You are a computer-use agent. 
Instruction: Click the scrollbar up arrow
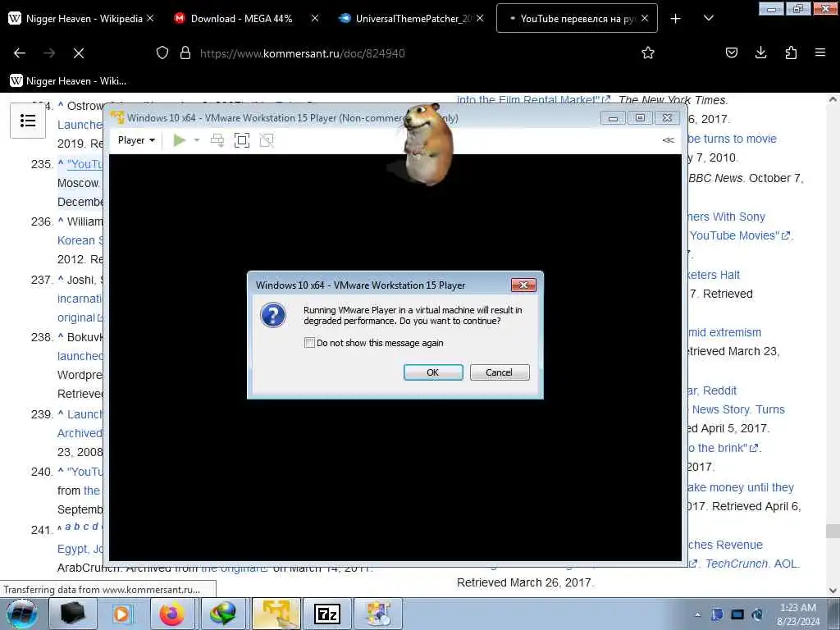833,99
